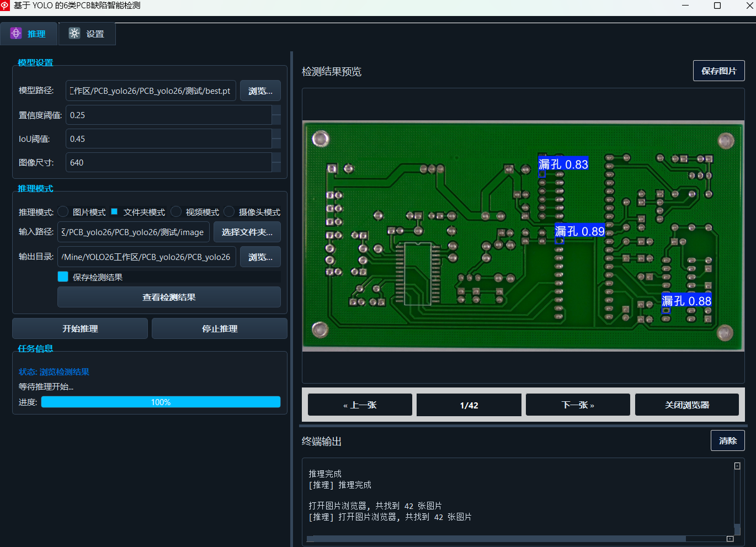Adjust the 置信度阈值 spinner arrows
Image resolution: width=756 pixels, height=547 pixels.
point(276,115)
